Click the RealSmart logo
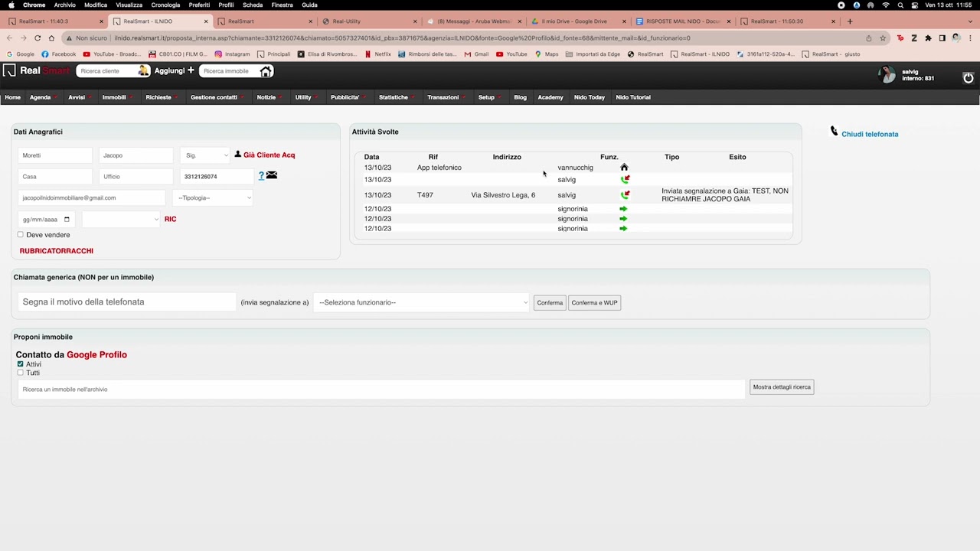 (36, 70)
